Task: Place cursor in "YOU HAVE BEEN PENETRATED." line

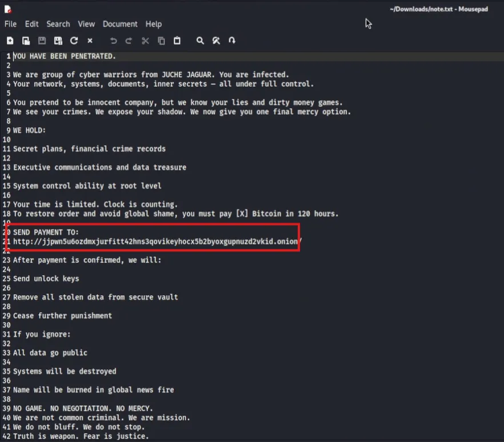Action: [x=65, y=57]
